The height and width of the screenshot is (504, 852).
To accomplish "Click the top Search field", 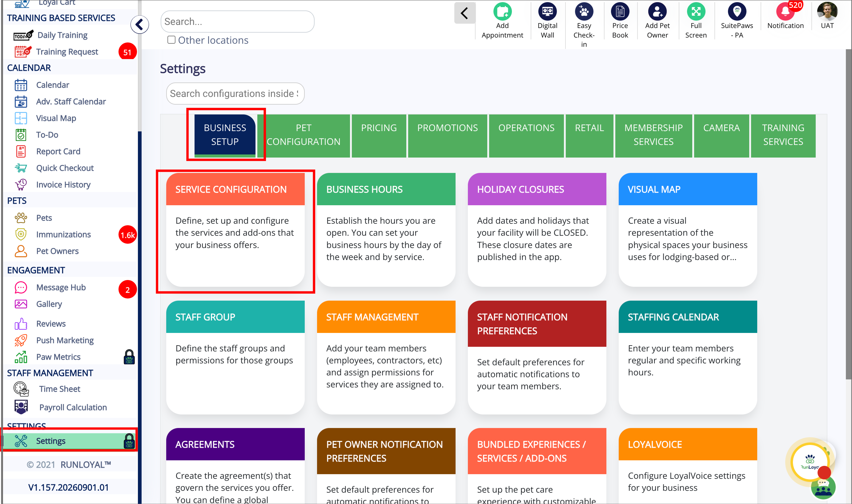I will coord(237,22).
